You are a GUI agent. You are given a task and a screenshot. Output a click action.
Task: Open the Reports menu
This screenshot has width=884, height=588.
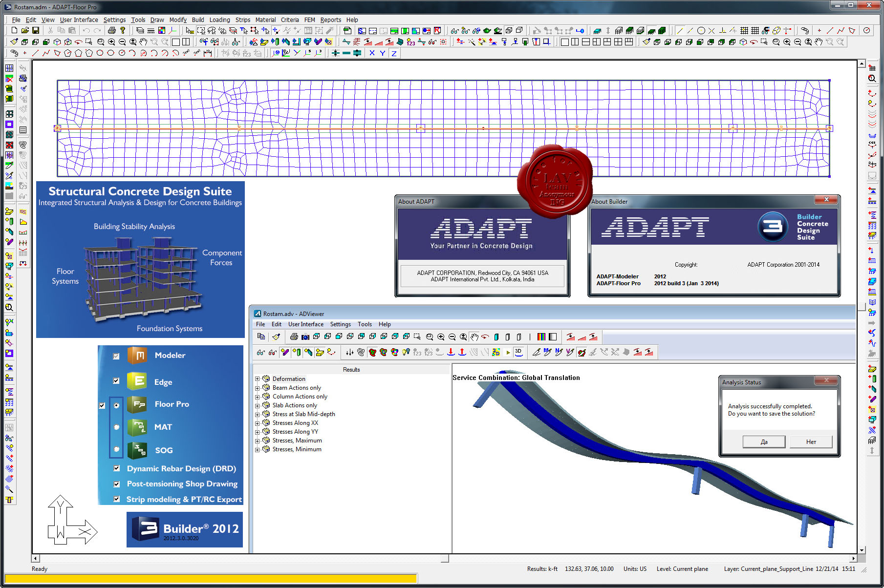330,20
